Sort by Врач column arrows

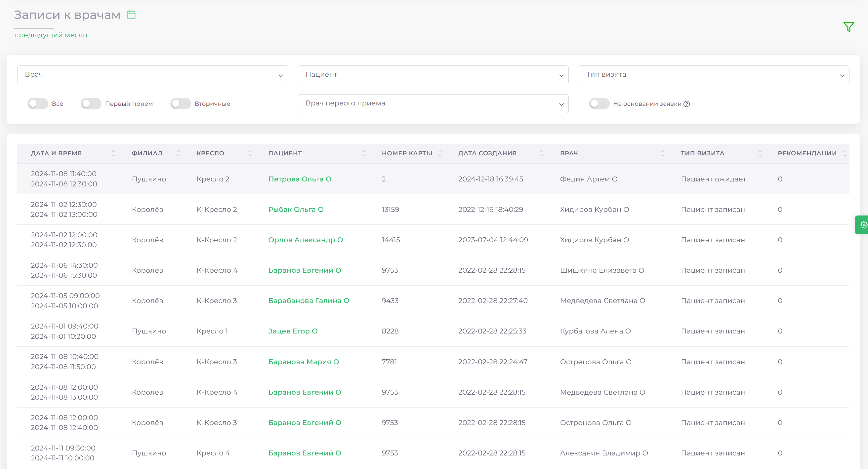pyautogui.click(x=662, y=154)
